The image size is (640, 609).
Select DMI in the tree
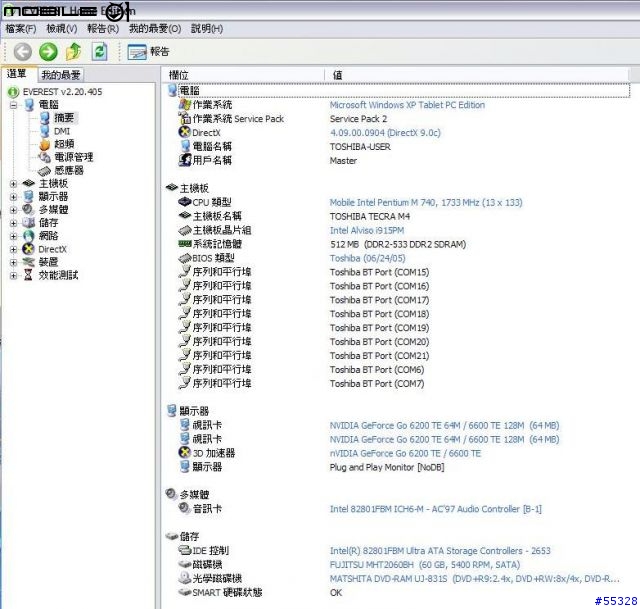coord(62,131)
